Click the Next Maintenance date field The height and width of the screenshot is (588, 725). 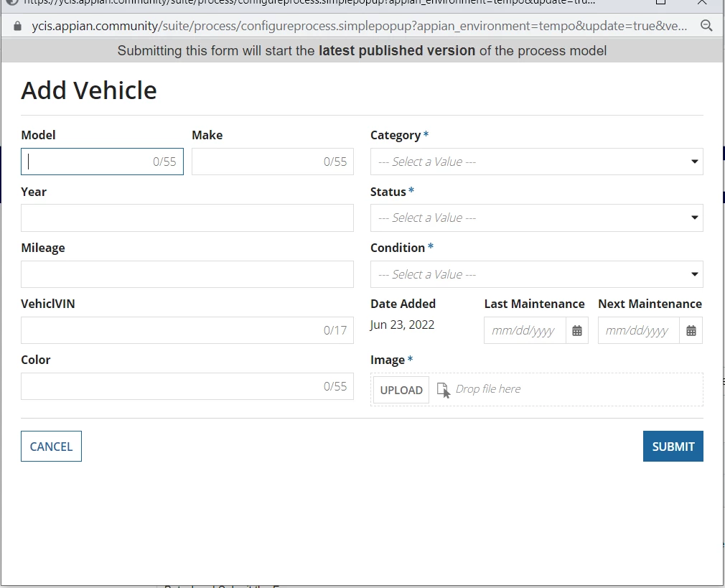(639, 330)
